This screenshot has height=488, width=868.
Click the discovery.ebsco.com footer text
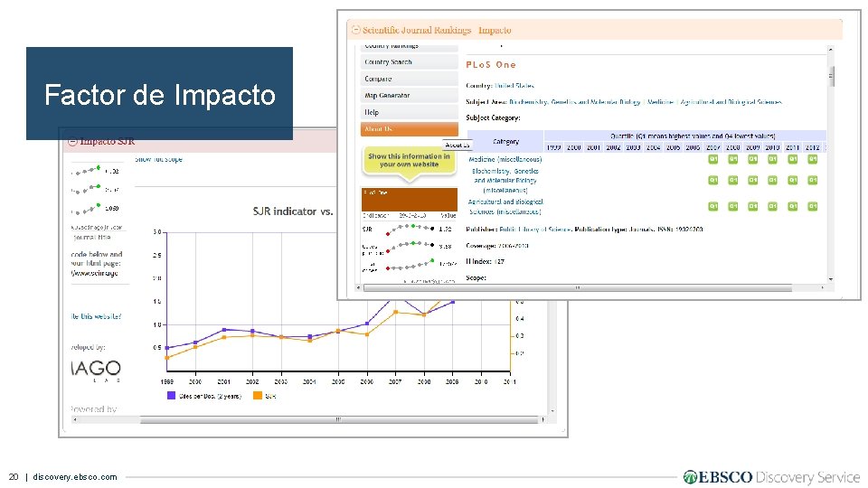click(x=75, y=477)
